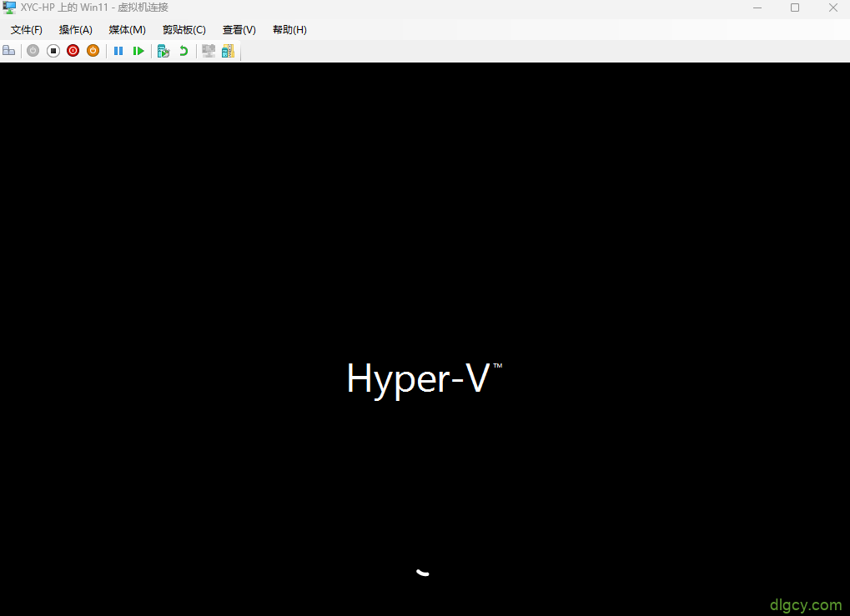
Task: Open the 文件(F) menu
Action: [x=27, y=30]
